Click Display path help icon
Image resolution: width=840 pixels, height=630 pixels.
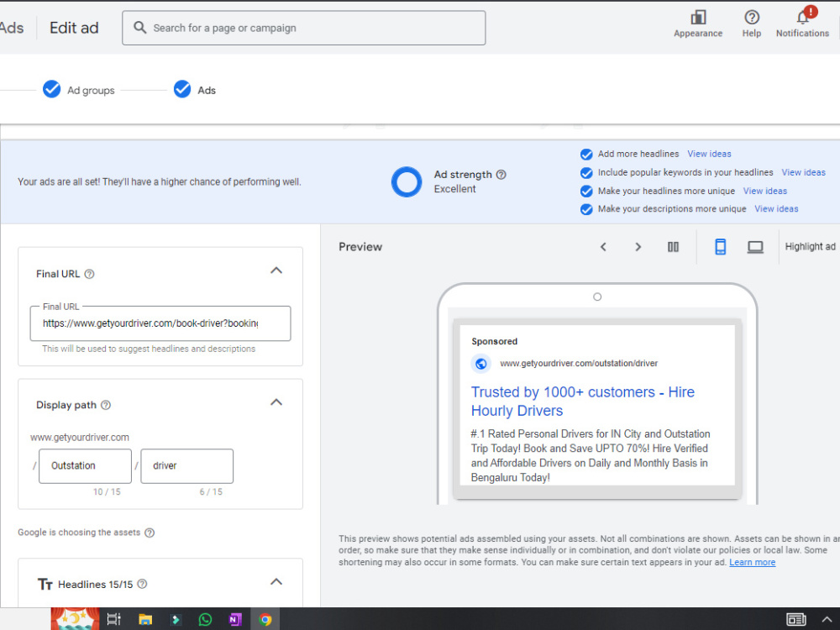tap(106, 405)
